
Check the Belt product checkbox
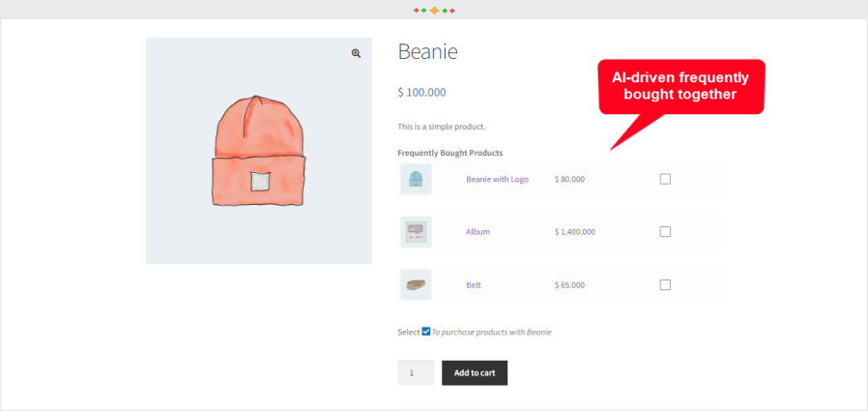[x=665, y=285]
